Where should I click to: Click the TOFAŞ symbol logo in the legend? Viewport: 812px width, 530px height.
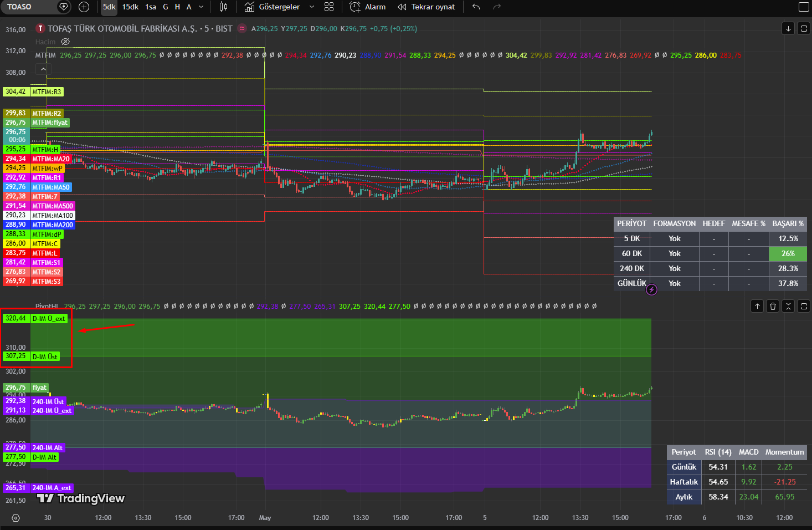coord(40,28)
